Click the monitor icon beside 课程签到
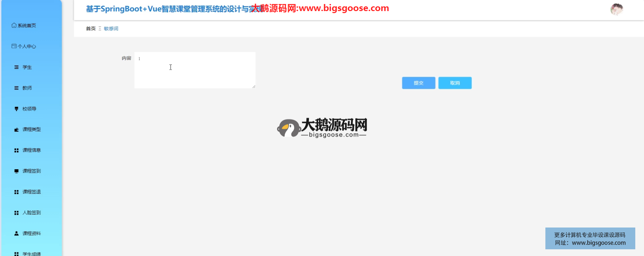Image resolution: width=644 pixels, height=256 pixels. (16, 171)
